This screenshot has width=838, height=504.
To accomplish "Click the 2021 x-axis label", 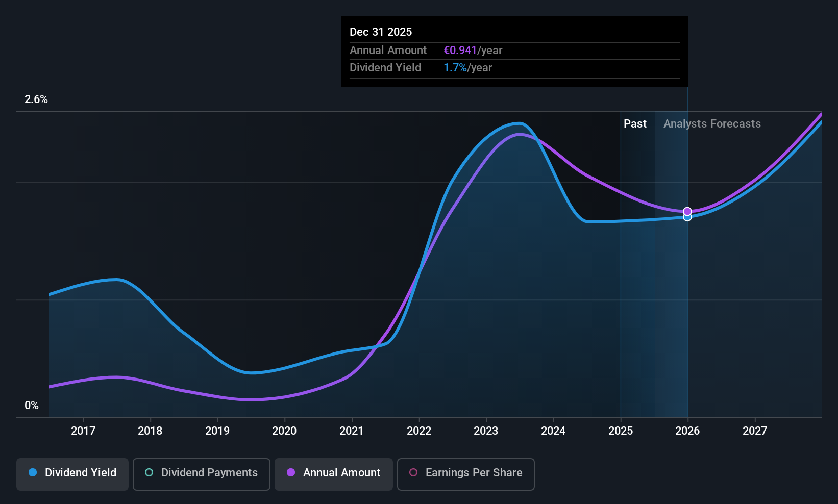I will [352, 431].
